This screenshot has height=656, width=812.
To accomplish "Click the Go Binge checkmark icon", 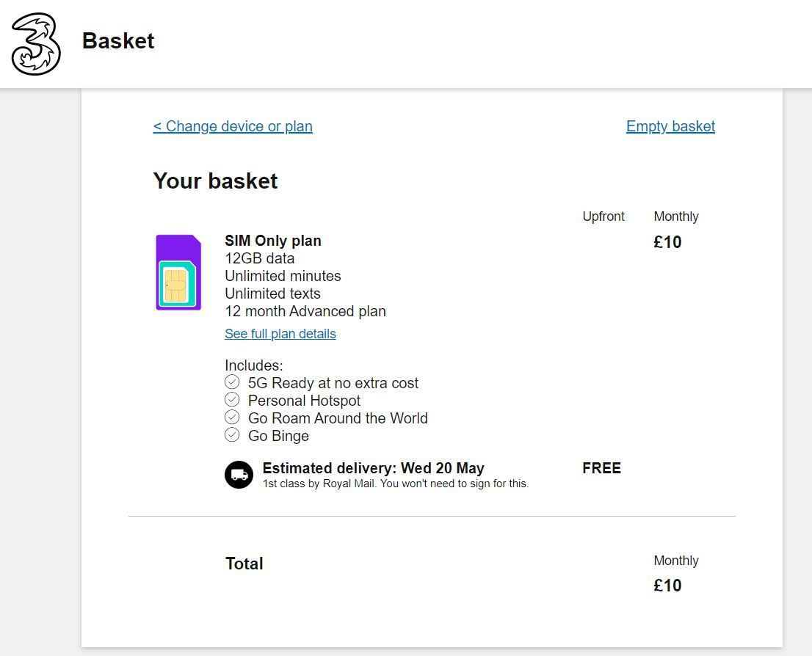I will pyautogui.click(x=232, y=435).
